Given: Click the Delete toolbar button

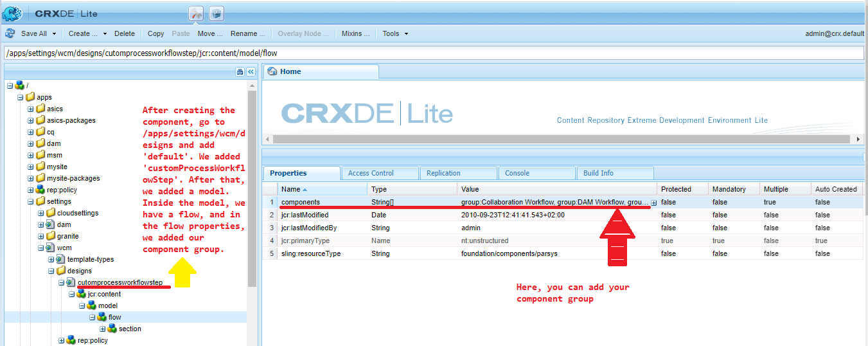Looking at the screenshot, I should click(125, 33).
